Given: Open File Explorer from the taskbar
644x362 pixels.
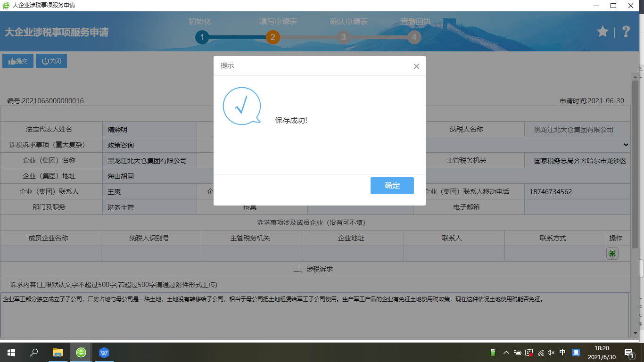Looking at the screenshot, I should (x=58, y=353).
